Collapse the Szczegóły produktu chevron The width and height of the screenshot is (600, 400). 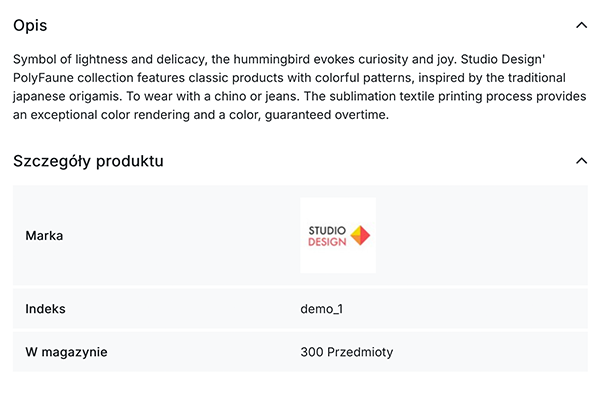tap(581, 161)
